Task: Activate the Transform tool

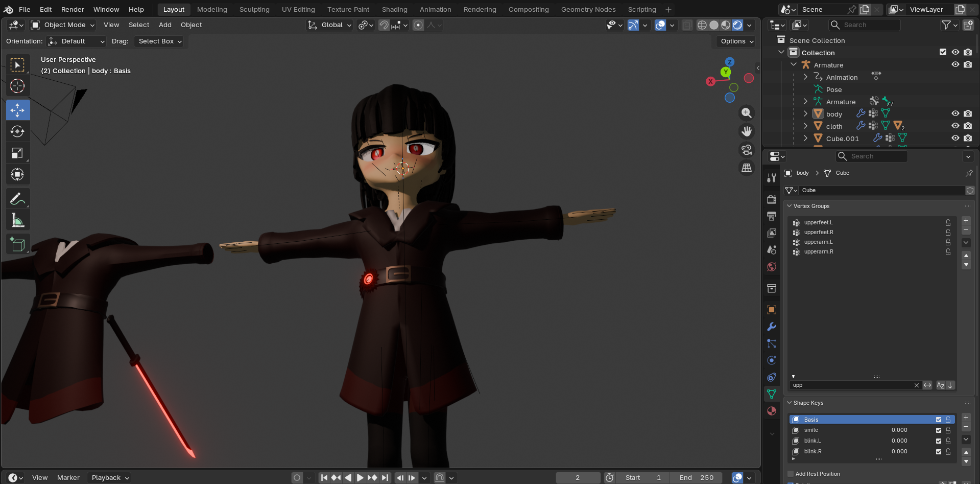Action: point(17,174)
